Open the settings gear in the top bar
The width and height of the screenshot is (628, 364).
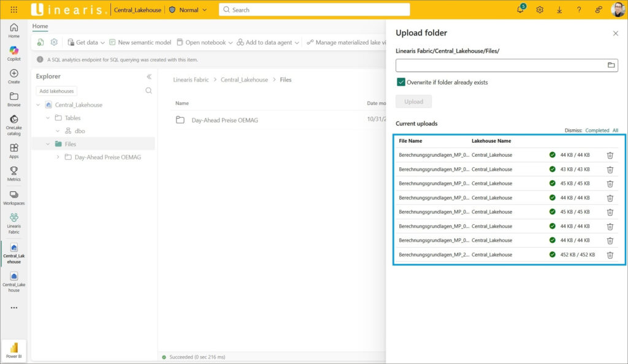coord(540,10)
